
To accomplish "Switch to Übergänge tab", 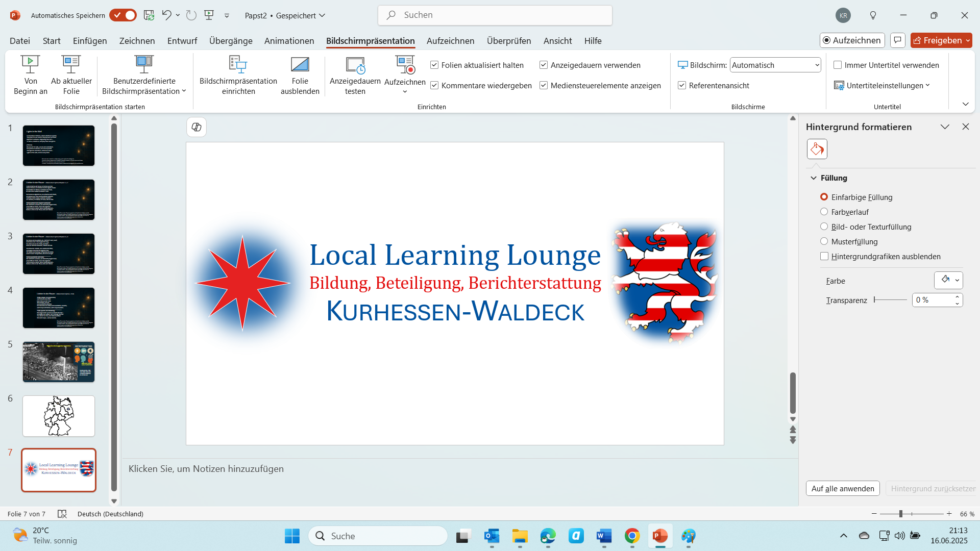I will pyautogui.click(x=231, y=40).
